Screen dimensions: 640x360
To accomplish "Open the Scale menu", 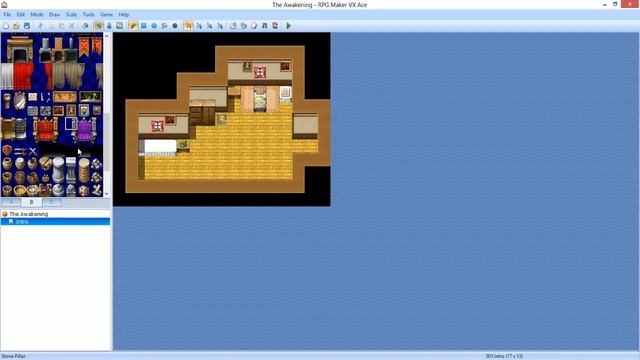I will [x=71, y=14].
